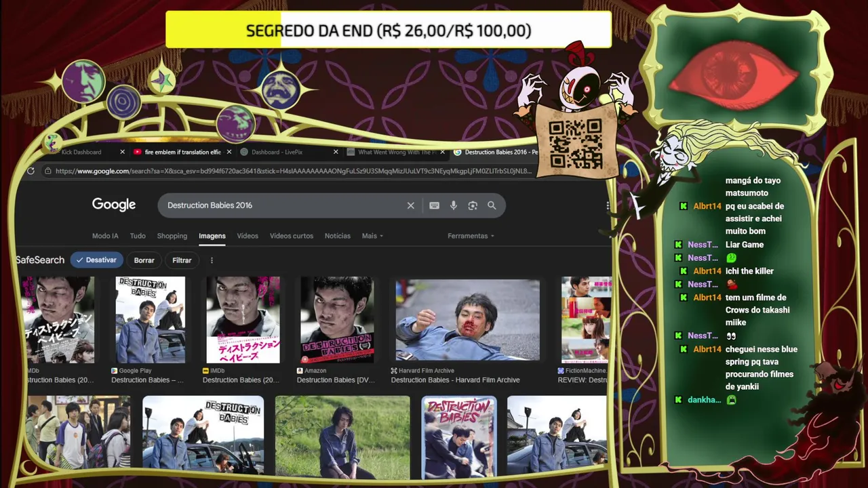Click the QR code on the overlay
868x488 pixels.
(575, 144)
